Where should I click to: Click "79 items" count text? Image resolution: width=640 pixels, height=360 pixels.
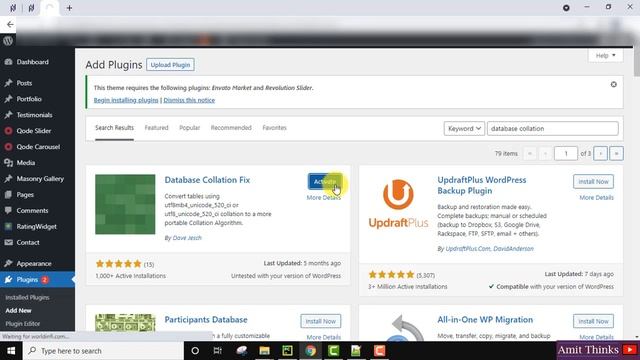pyautogui.click(x=506, y=153)
